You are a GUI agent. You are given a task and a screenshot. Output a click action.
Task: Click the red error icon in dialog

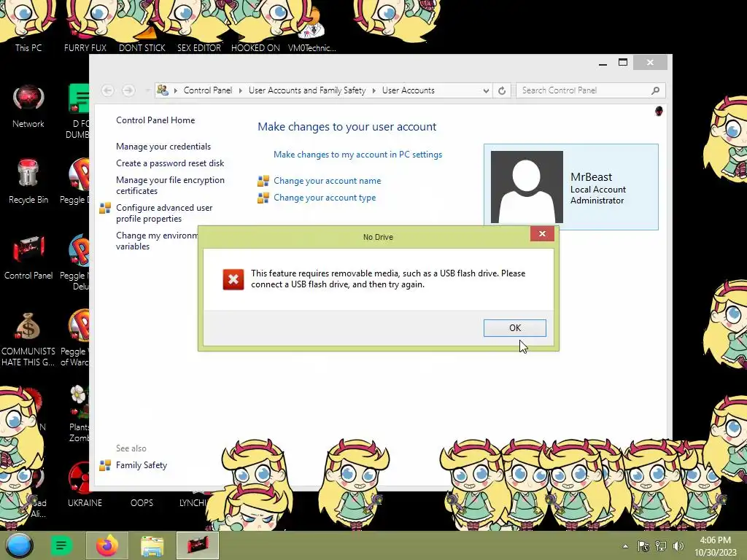(233, 279)
